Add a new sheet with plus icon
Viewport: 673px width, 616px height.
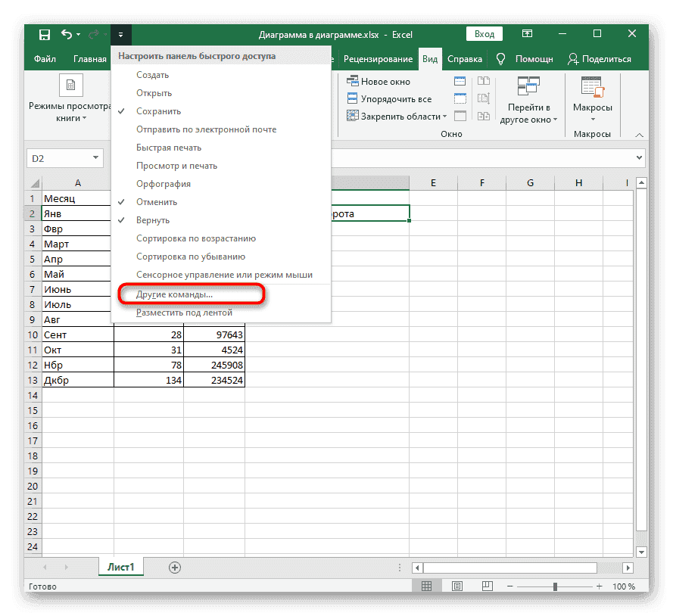175,567
